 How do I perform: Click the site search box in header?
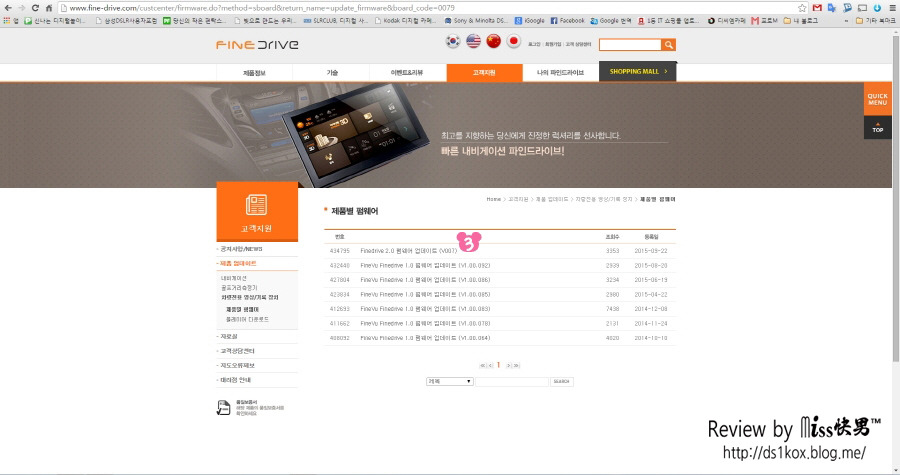point(630,45)
